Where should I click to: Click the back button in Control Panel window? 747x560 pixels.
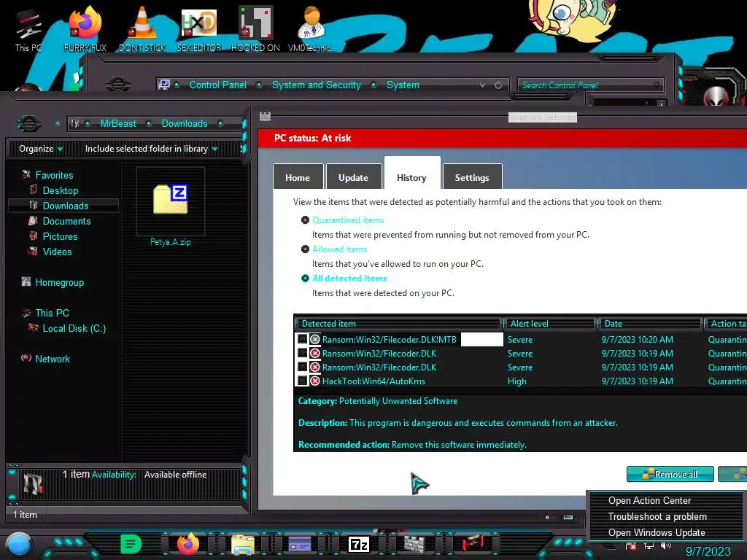[x=117, y=85]
